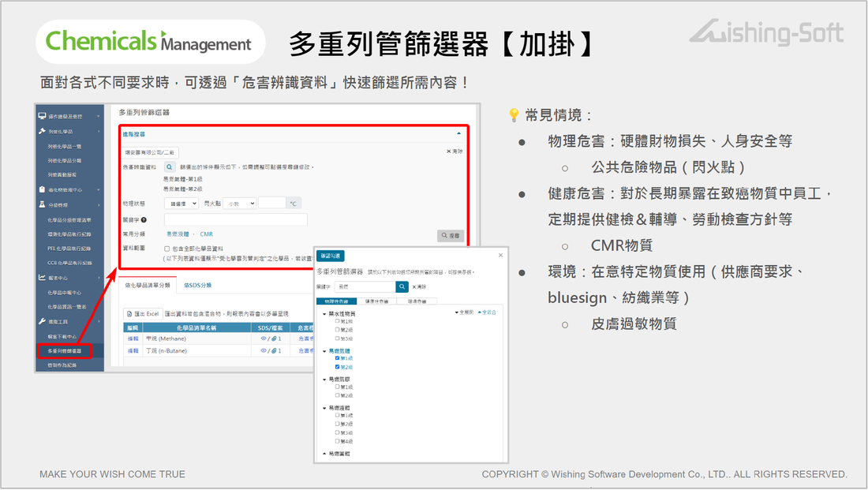Click the company field above 危害辨識資料
868x490 pixels.
click(x=151, y=152)
